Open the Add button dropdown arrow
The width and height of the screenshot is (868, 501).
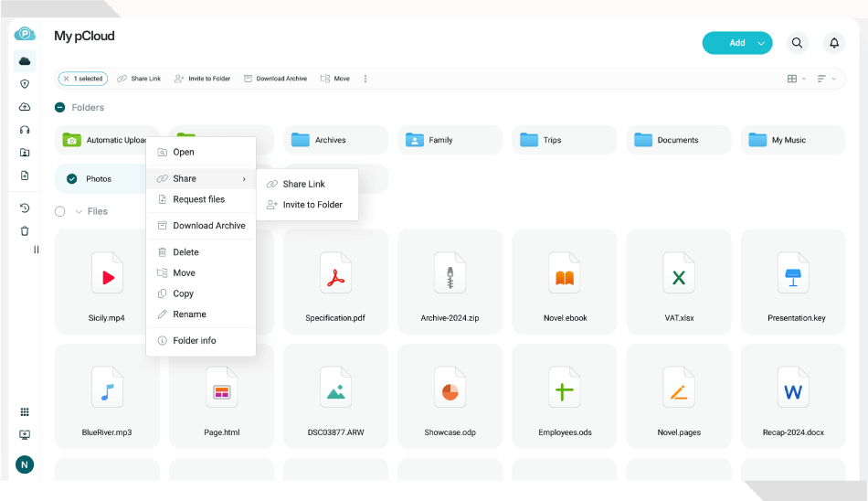click(762, 43)
